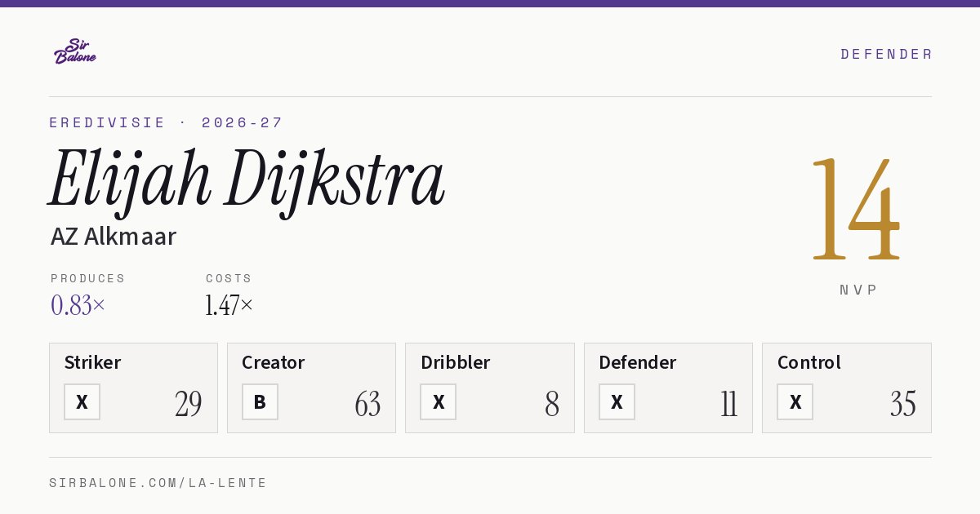Click the Costs 1.47× value
Viewport: 980px width, 514px height.
point(229,305)
